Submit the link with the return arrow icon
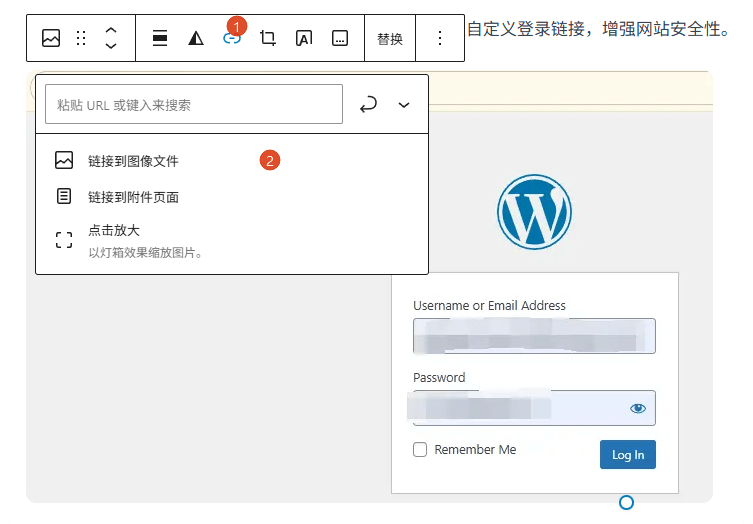The width and height of the screenshot is (753, 524). (368, 104)
